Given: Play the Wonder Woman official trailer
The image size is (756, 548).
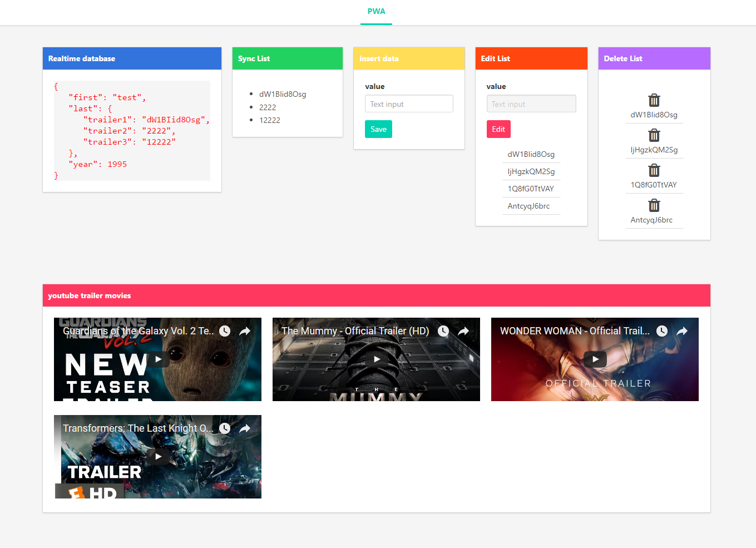Looking at the screenshot, I should pos(595,359).
